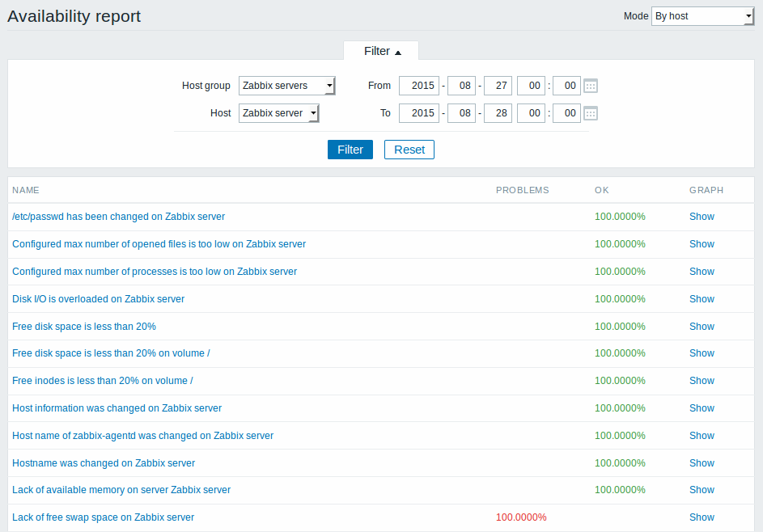Edit the To month field
The width and height of the screenshot is (763, 532).
461,113
